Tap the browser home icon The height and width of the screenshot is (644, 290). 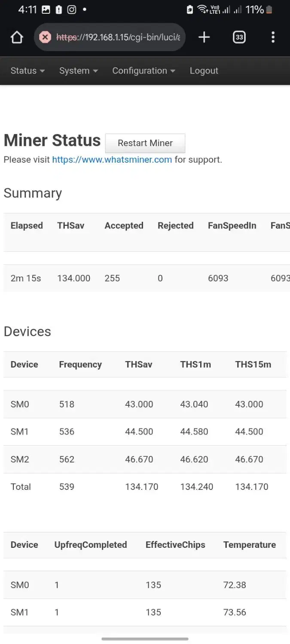pos(17,37)
